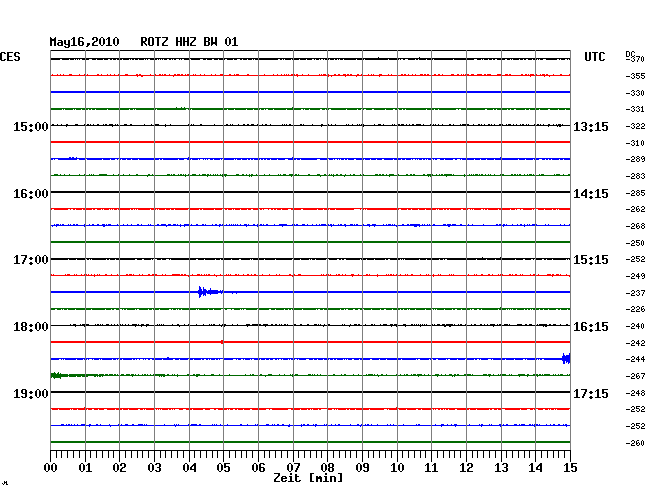Select the 17:00 local time label
The height and width of the screenshot is (494, 650).
tap(31, 260)
